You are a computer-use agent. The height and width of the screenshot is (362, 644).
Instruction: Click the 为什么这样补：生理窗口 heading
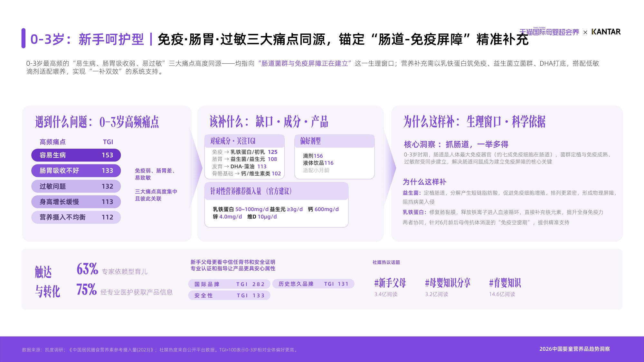[474, 122]
